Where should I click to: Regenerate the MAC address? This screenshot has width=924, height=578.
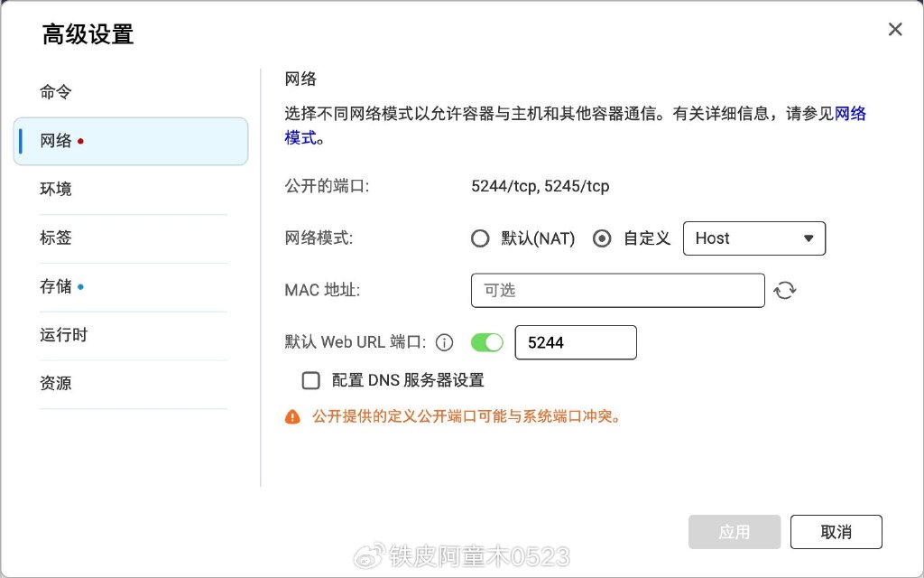784,290
